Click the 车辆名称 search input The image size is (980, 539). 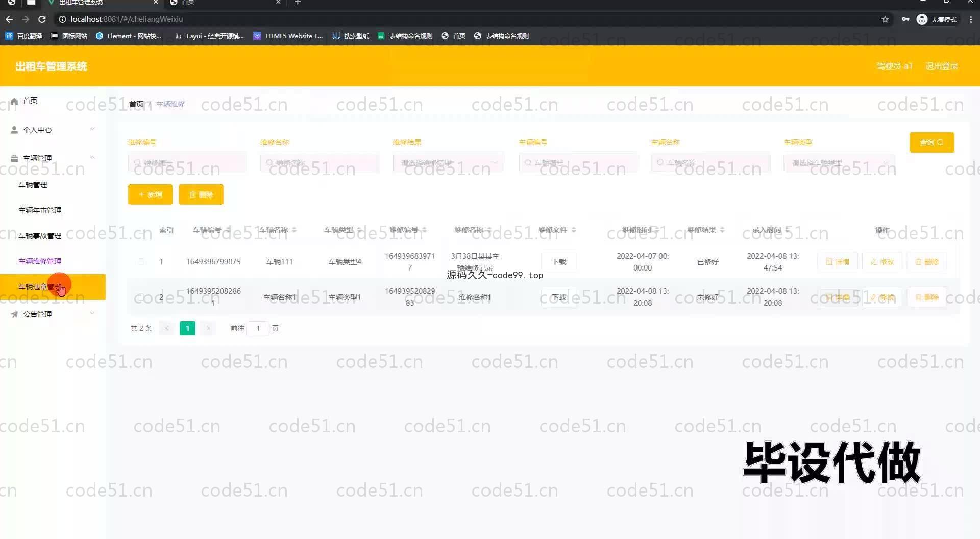(x=710, y=163)
